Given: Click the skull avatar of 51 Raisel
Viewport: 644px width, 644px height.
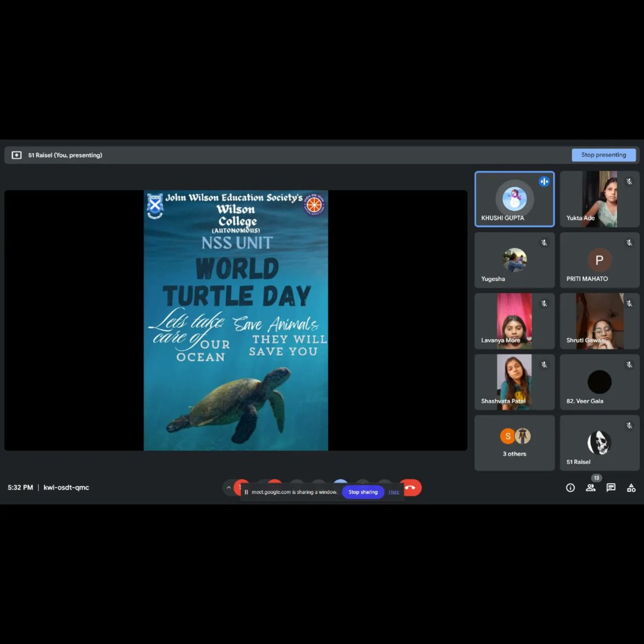Looking at the screenshot, I should [x=599, y=443].
